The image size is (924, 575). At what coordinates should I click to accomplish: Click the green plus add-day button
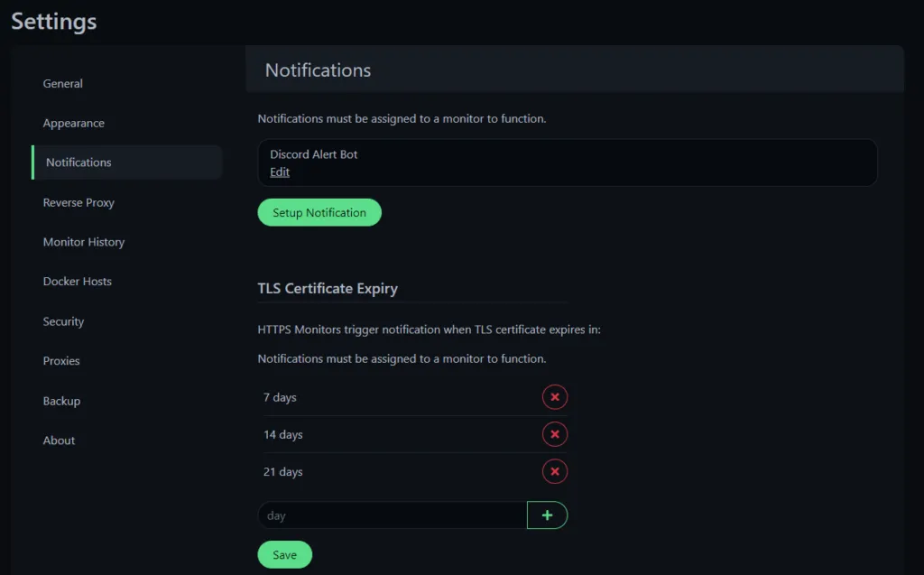tap(547, 515)
